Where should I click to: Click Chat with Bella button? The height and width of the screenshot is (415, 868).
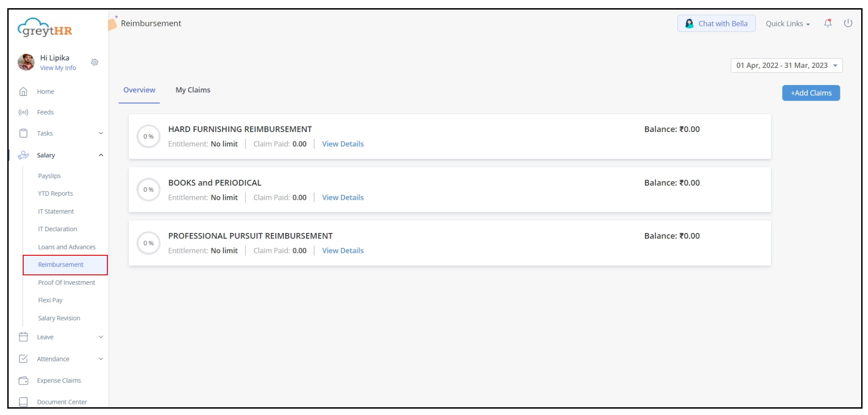(x=717, y=24)
